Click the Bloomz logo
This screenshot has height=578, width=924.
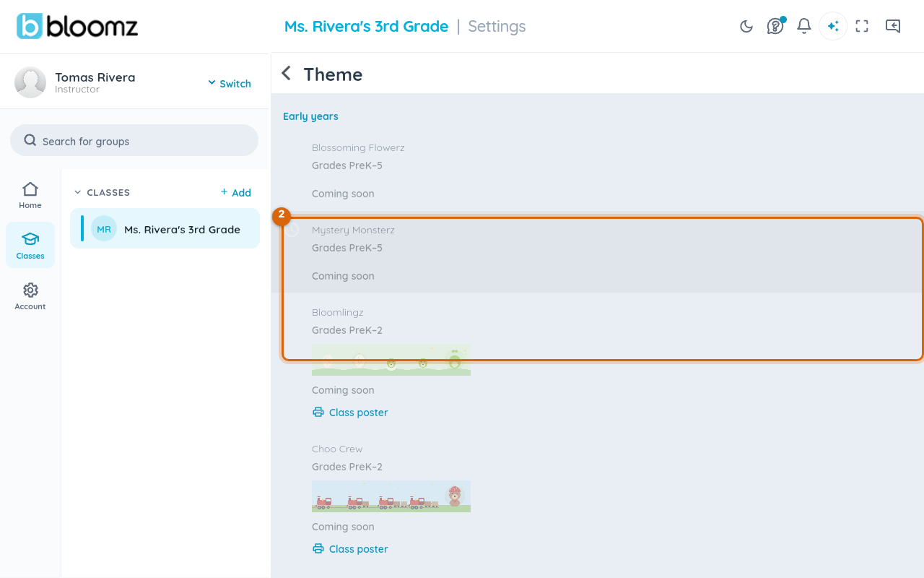coord(77,27)
